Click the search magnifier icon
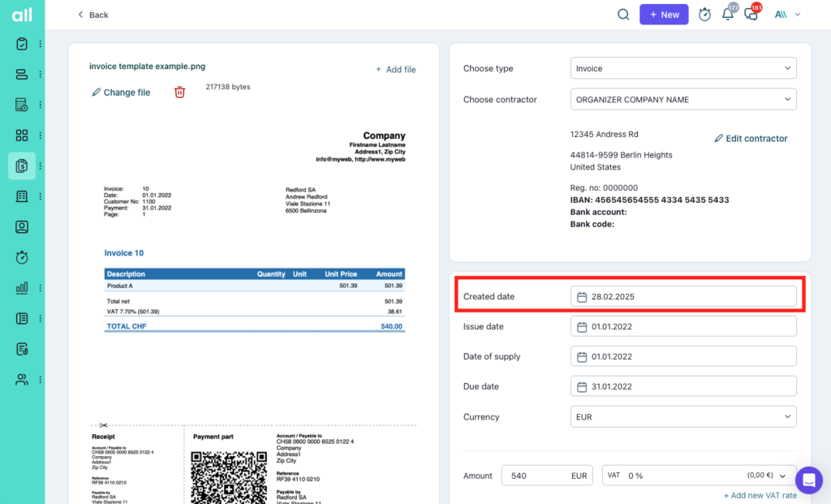Viewport: 831px width, 504px height. click(x=623, y=15)
